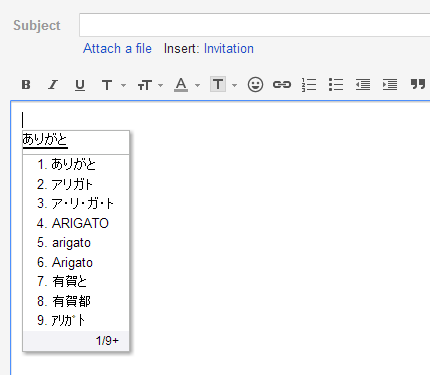Select candidate 7 有賀と
The height and width of the screenshot is (375, 430).
(76, 282)
